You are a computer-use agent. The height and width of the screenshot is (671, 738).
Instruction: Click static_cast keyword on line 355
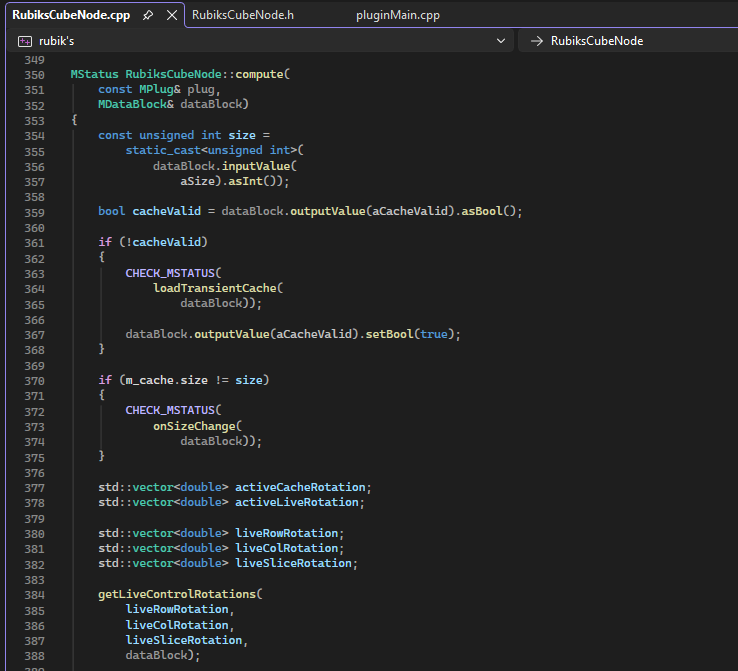[163, 150]
